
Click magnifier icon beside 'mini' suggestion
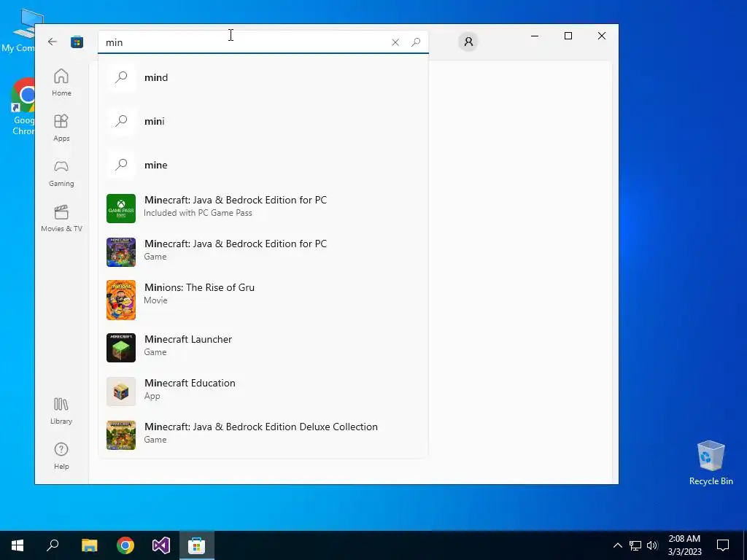[121, 121]
